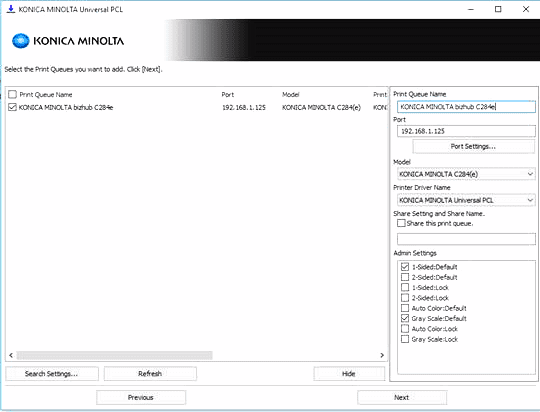
Task: Go back with the Previous button
Action: pyautogui.click(x=141, y=398)
